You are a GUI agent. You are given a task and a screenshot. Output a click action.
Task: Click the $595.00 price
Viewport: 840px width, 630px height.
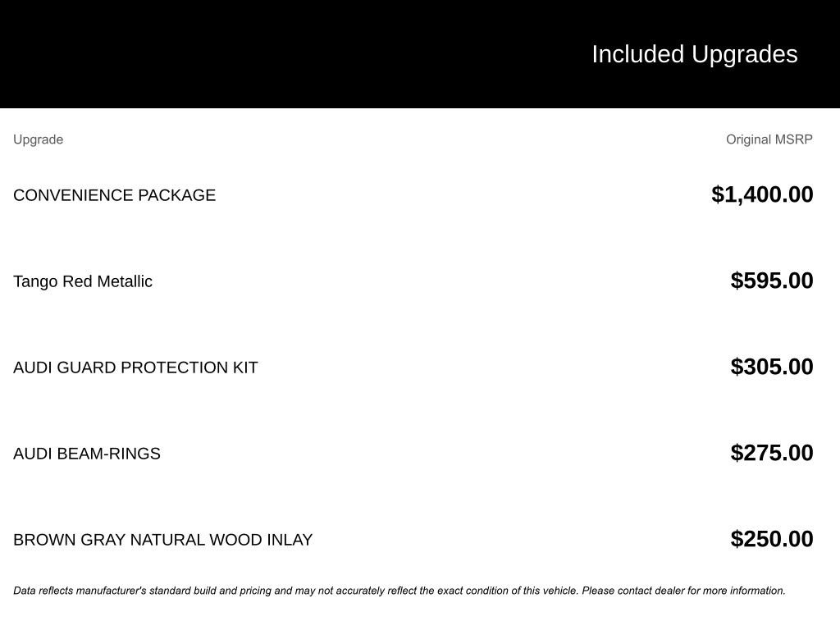click(x=772, y=281)
